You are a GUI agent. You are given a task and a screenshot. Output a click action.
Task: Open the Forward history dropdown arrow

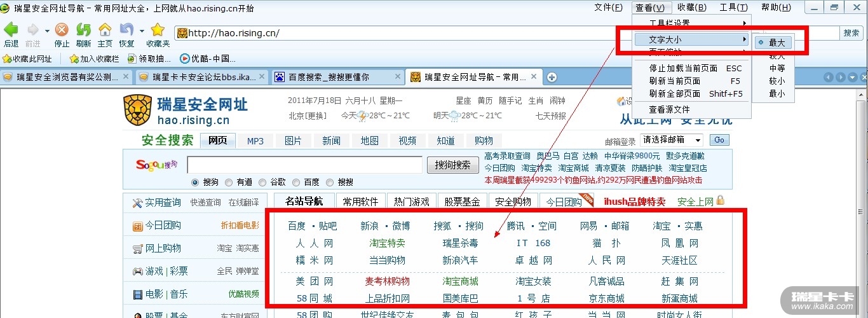tap(46, 31)
